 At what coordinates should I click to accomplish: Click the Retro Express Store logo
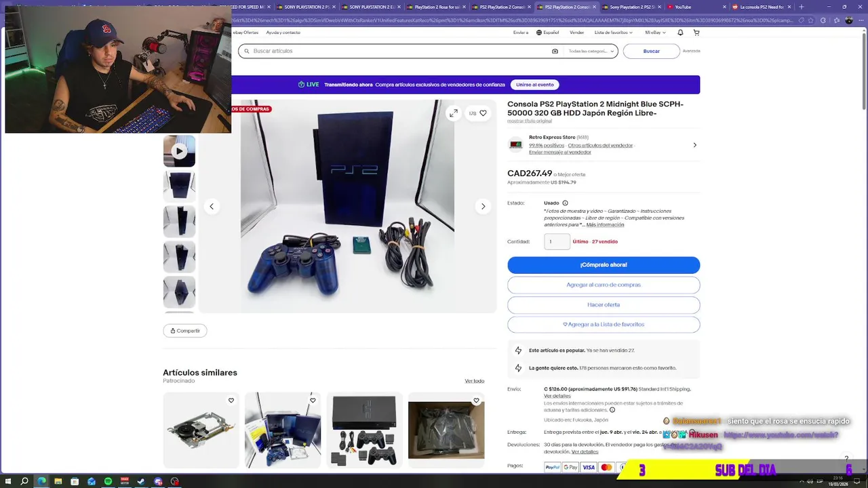[x=515, y=144]
